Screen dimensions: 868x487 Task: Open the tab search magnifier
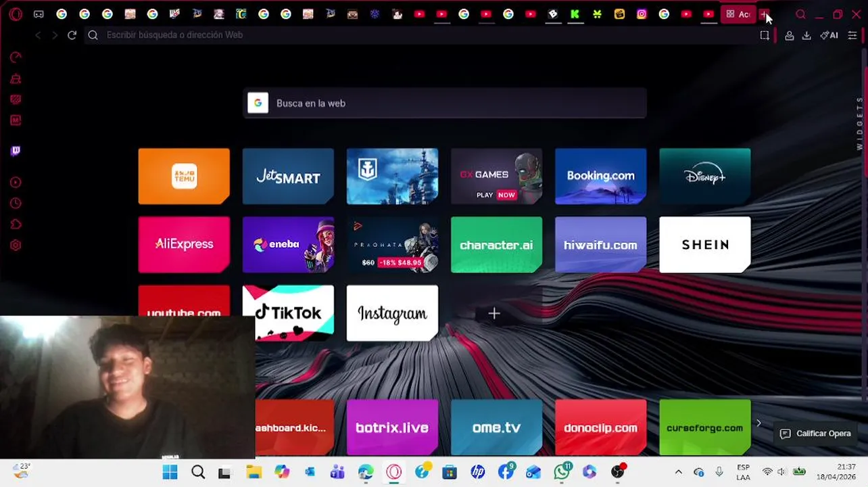[x=800, y=14]
